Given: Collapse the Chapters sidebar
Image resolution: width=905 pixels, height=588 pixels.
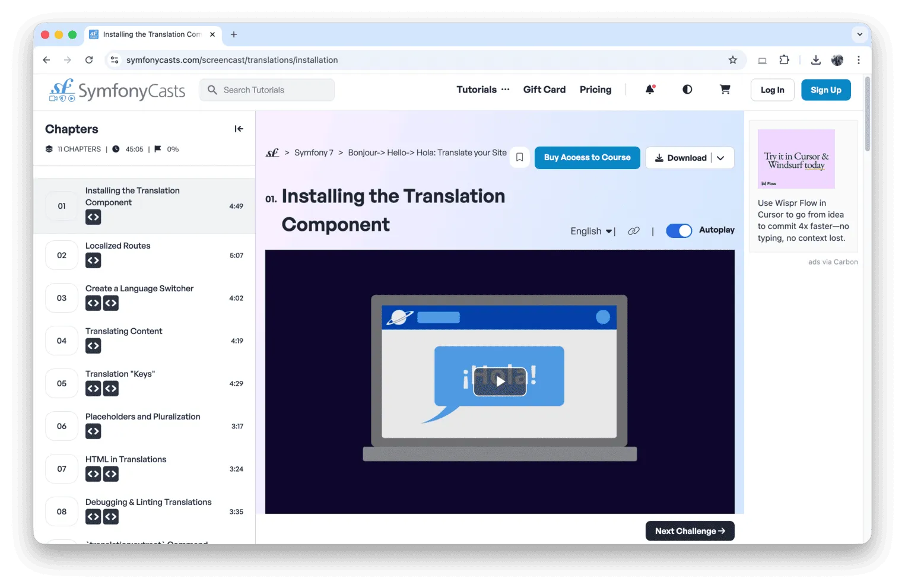Looking at the screenshot, I should pos(239,128).
